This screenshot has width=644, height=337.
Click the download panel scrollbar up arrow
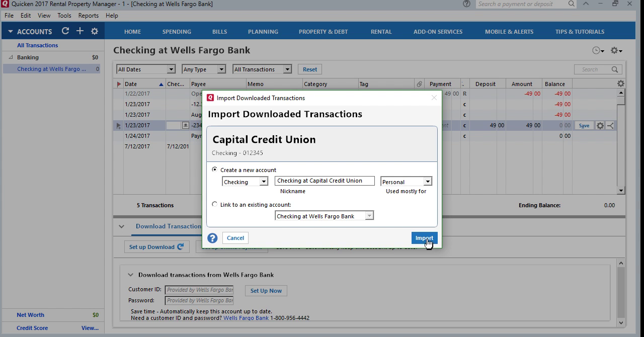point(621,263)
